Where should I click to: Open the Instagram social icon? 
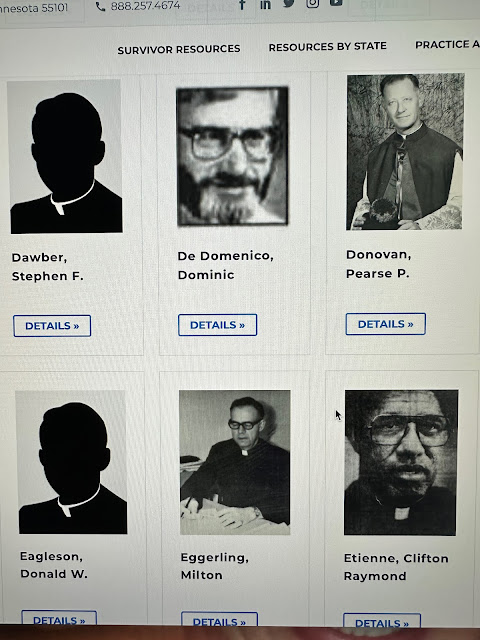(x=313, y=3)
